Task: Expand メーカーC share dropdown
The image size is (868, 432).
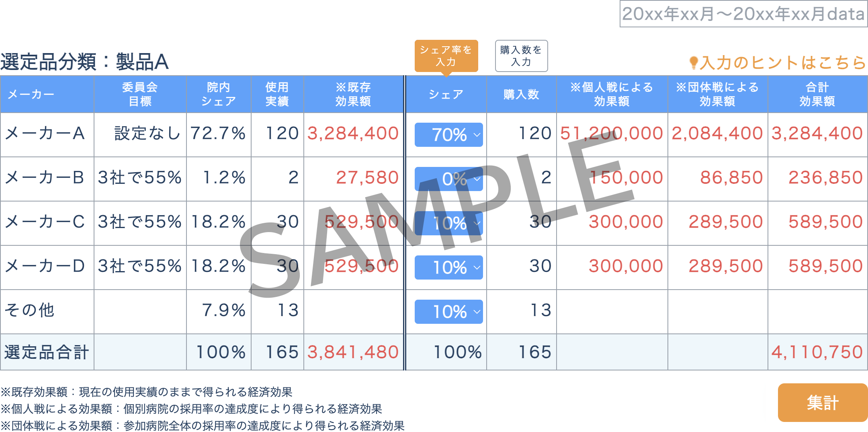Action: click(448, 223)
